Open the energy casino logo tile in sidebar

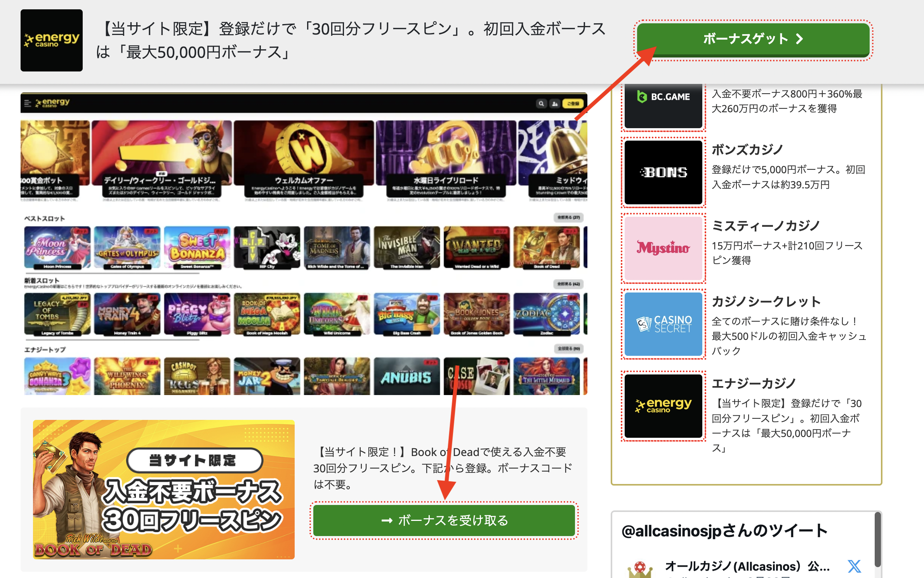coord(663,406)
